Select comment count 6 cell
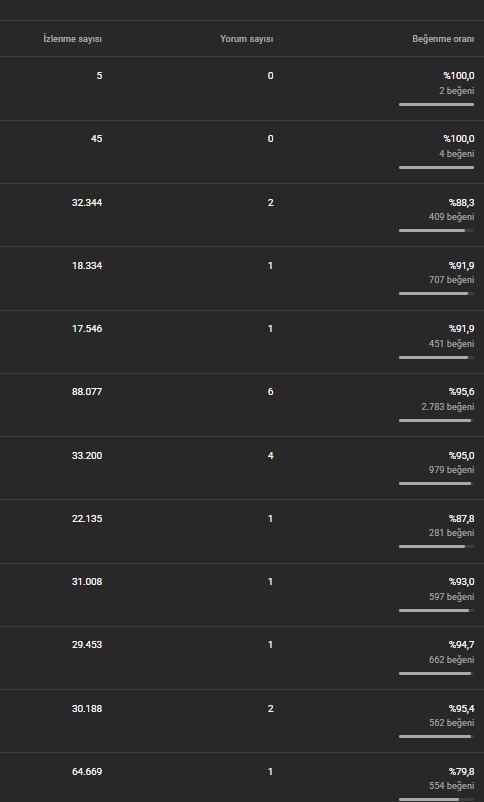 270,392
